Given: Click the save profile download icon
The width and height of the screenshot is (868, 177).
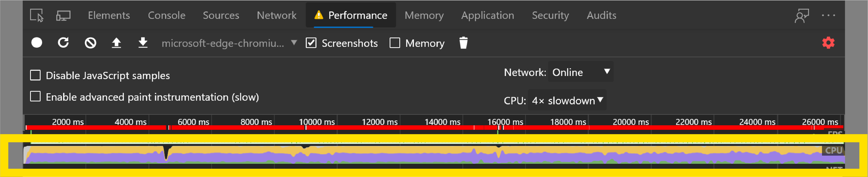Looking at the screenshot, I should pyautogui.click(x=142, y=43).
